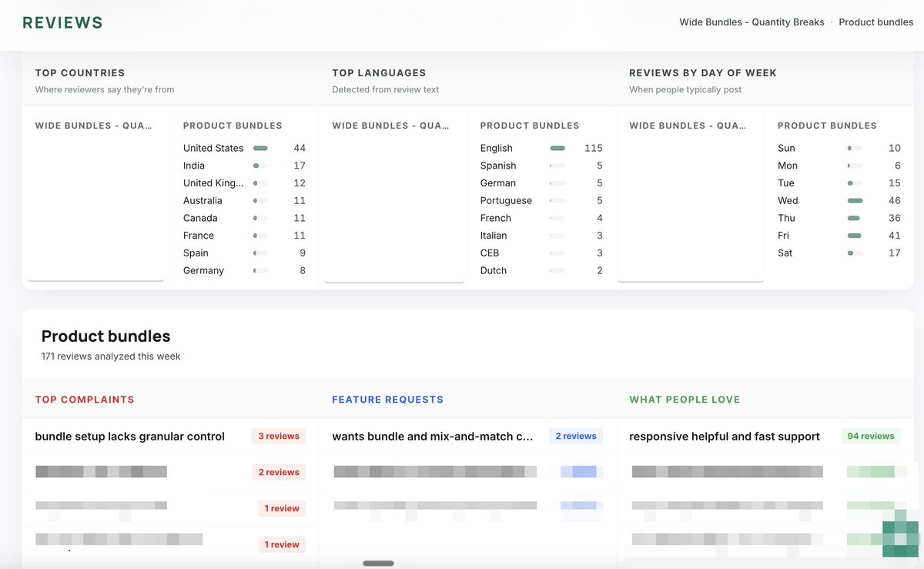Screen dimensions: 924x569
Task: Select the Spain country row
Action: (x=244, y=253)
